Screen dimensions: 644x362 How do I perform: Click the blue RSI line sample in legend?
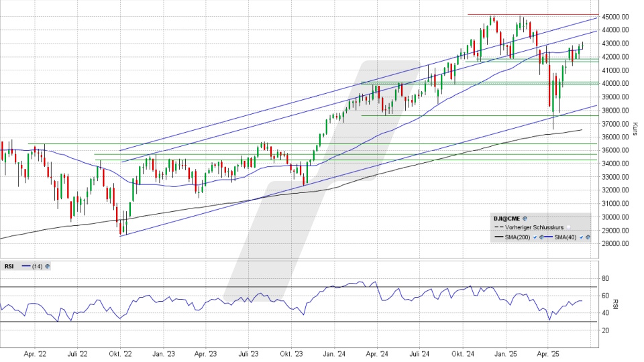point(26,266)
